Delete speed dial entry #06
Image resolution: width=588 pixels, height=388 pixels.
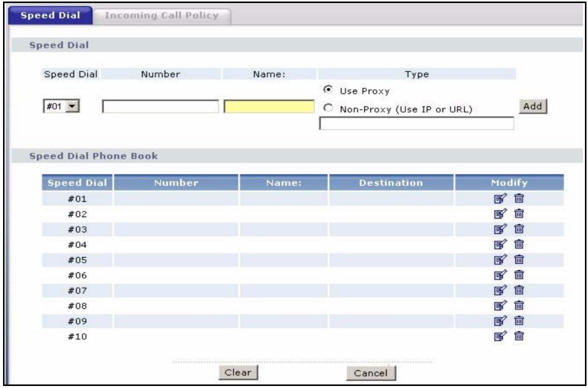519,275
